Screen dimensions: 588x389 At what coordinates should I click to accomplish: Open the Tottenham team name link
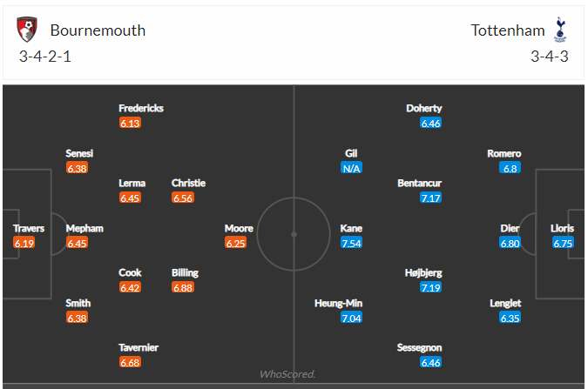point(508,30)
